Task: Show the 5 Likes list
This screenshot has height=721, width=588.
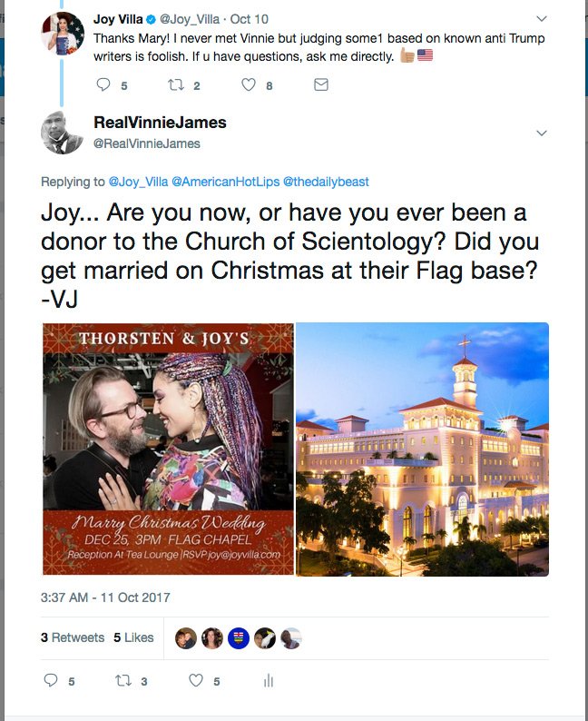Action: tap(133, 637)
